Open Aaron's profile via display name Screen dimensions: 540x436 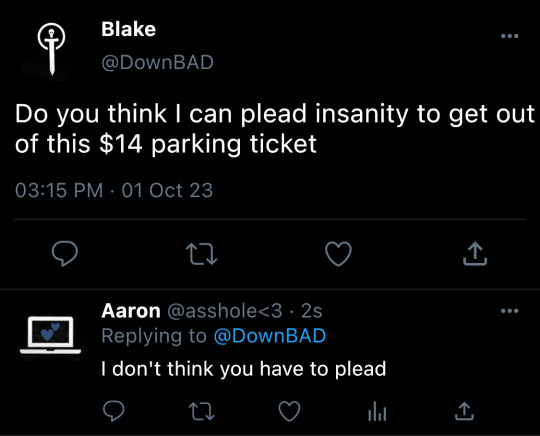pyautogui.click(x=131, y=311)
